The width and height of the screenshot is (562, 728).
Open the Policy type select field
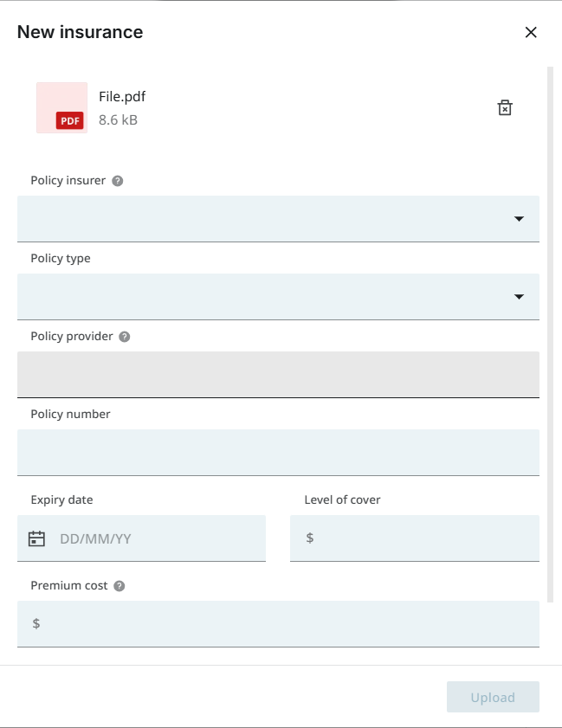coord(278,297)
